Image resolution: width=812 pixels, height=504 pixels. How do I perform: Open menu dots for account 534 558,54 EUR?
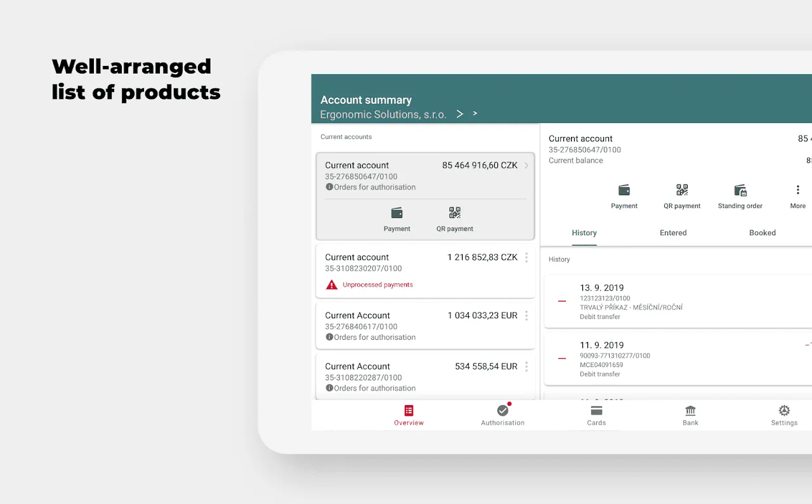[x=526, y=366]
